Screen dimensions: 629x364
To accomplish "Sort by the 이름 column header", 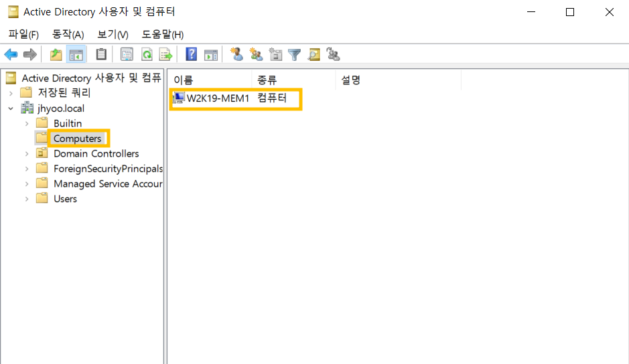I will point(210,80).
